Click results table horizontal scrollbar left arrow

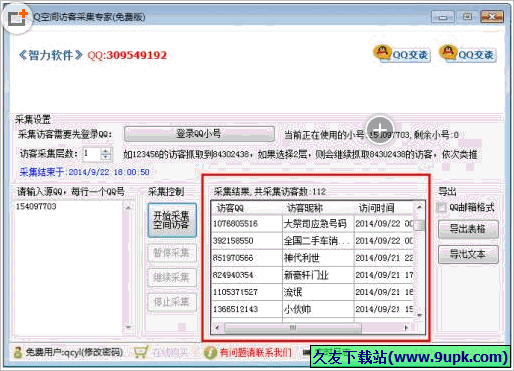pyautogui.click(x=217, y=328)
